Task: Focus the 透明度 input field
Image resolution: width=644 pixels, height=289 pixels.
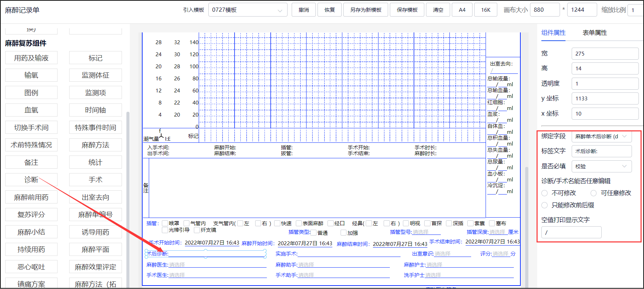Action: point(605,83)
